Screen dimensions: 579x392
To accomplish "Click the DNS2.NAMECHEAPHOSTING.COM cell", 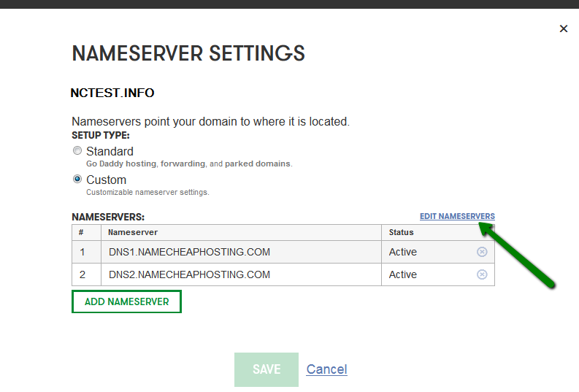I will (x=241, y=274).
